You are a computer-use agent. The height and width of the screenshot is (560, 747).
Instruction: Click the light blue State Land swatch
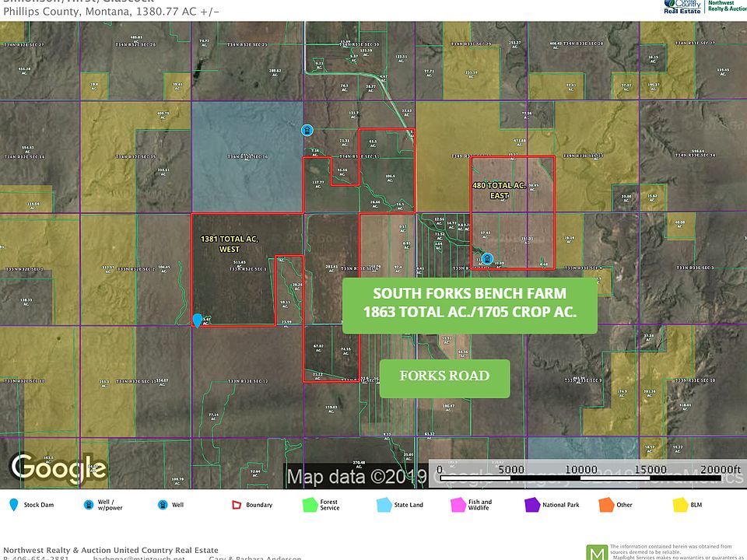[384, 505]
